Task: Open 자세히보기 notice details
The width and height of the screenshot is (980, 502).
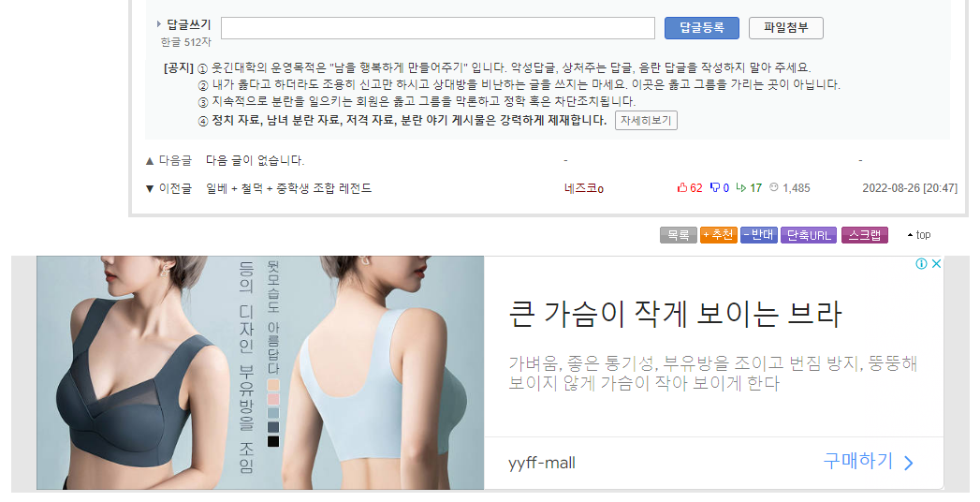Action: coord(646,121)
